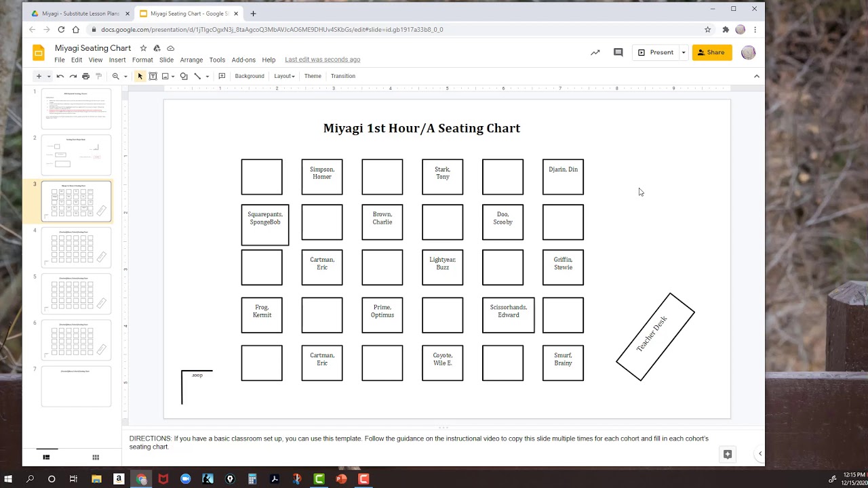Select slide 1 thumbnail in filmstrip

click(76, 108)
